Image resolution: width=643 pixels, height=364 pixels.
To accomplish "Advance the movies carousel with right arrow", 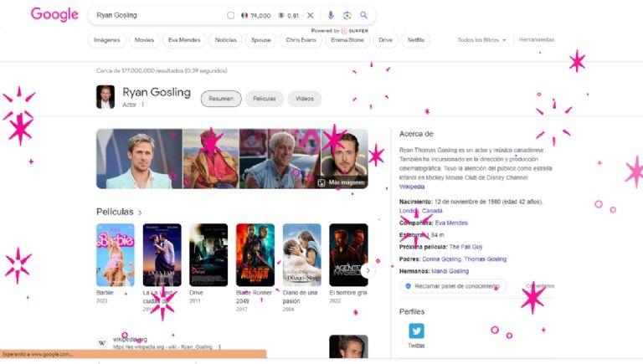I will tap(368, 270).
